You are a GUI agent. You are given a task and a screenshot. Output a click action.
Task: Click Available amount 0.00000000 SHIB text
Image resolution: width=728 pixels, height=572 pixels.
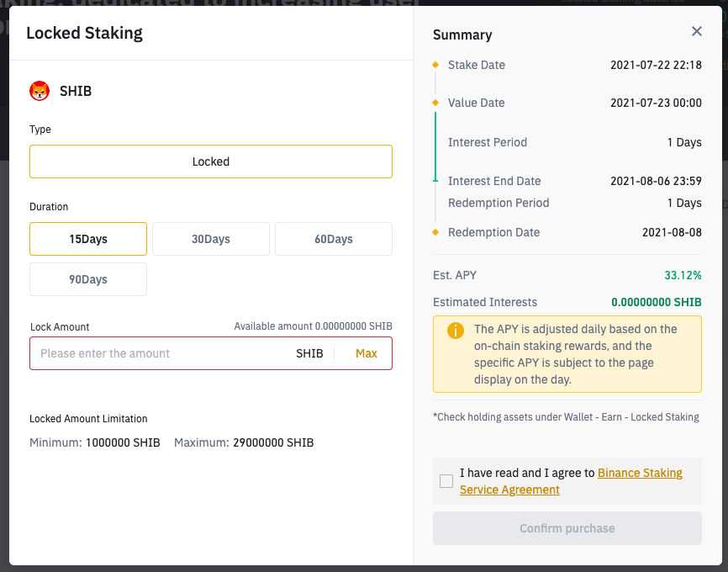pyautogui.click(x=313, y=326)
